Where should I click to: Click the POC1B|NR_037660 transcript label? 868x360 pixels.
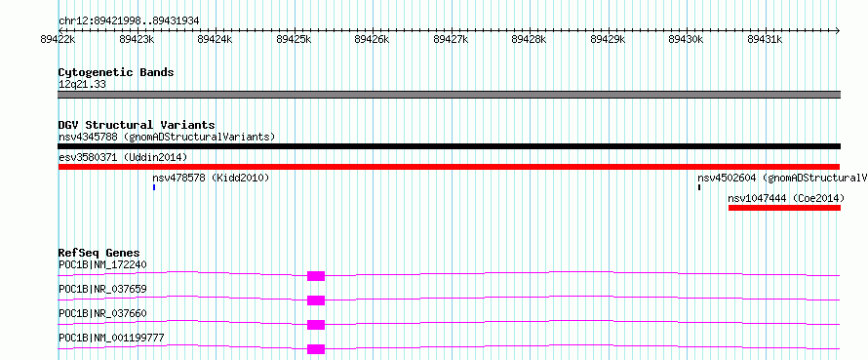102,313
